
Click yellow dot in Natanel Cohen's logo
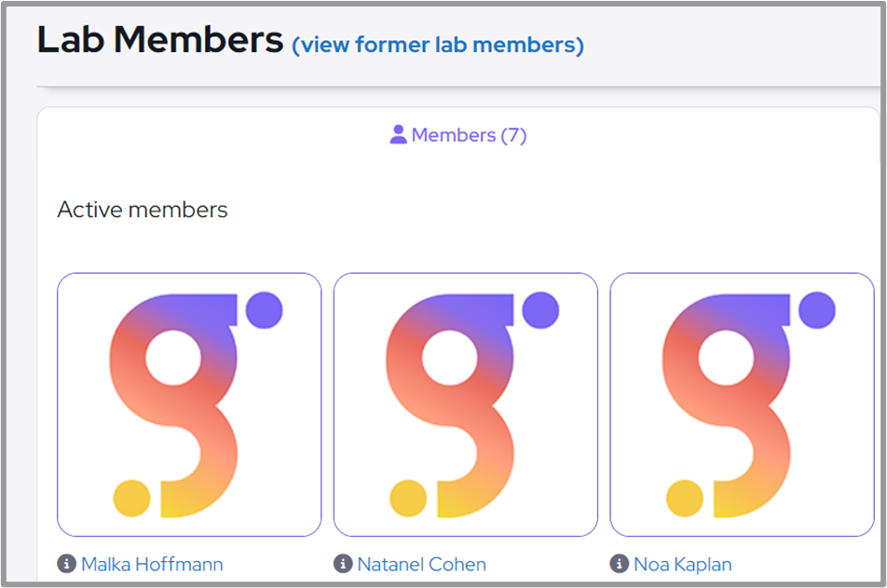(x=408, y=499)
